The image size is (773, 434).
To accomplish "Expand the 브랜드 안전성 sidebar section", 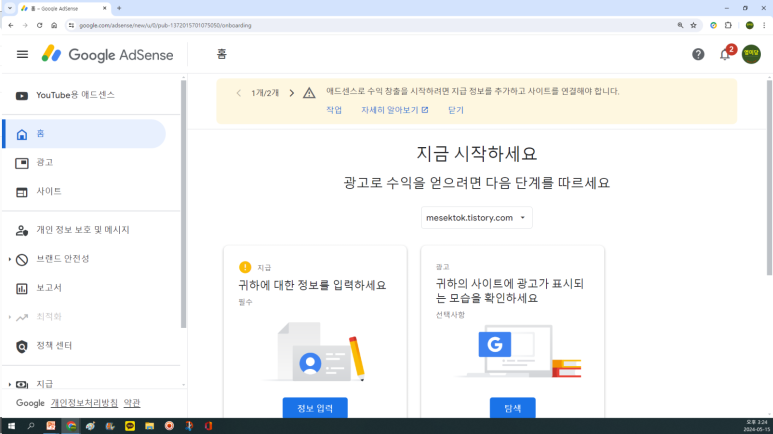I will click(x=9, y=259).
